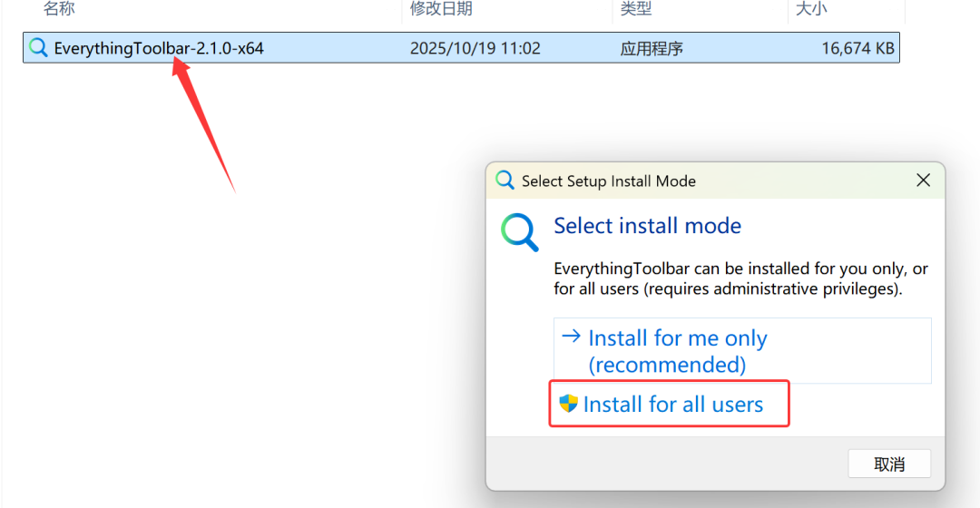Choose Install for all users

click(x=672, y=405)
